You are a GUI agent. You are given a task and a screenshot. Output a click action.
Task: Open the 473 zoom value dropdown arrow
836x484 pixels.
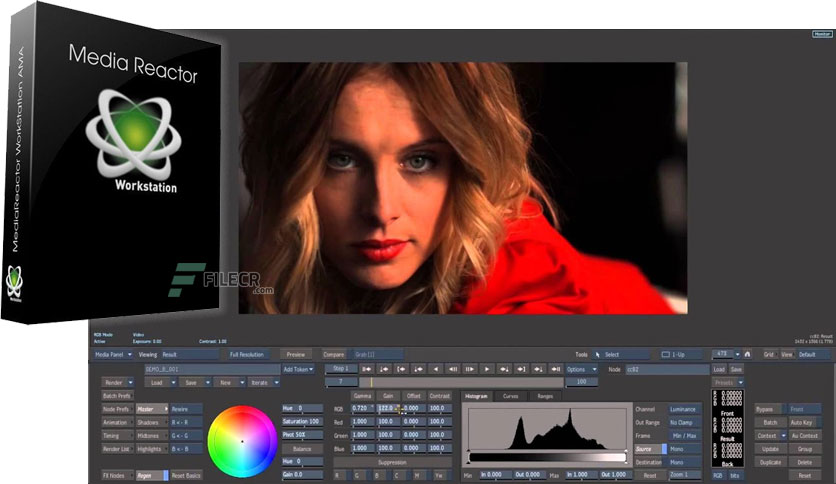[x=737, y=354]
